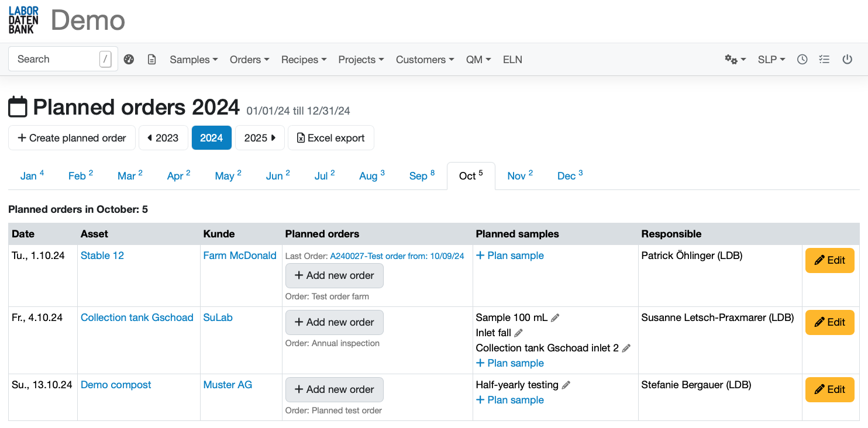This screenshot has height=428, width=868.
Task: Edit Half-yearly testing via pencil icon
Action: coord(566,385)
